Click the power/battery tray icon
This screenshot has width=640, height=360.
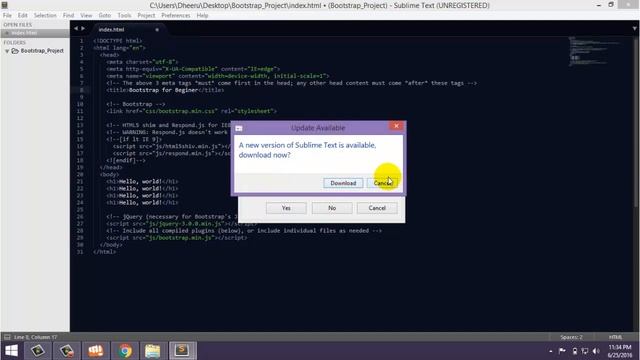coord(574,351)
